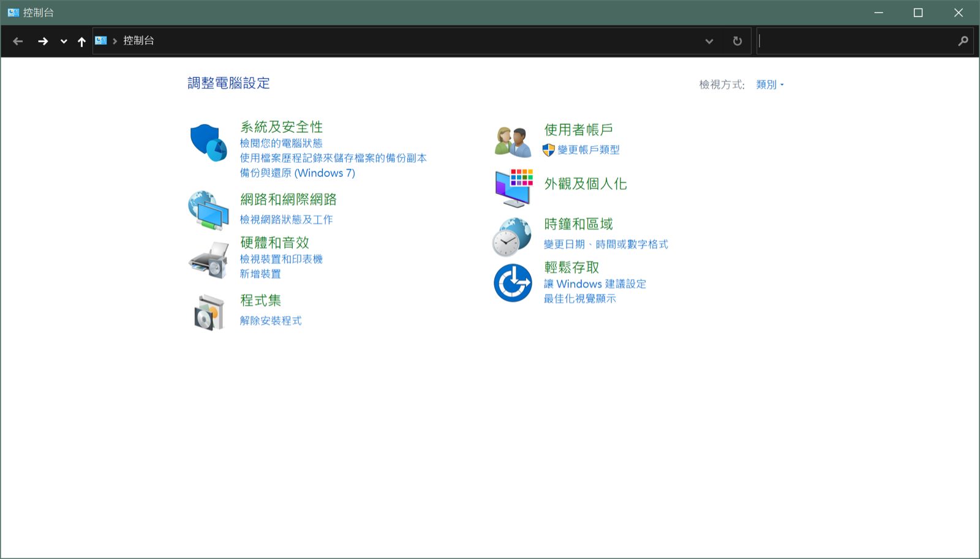Click the 新增裝置 link
Viewport: 980px width, 559px height.
tap(260, 274)
